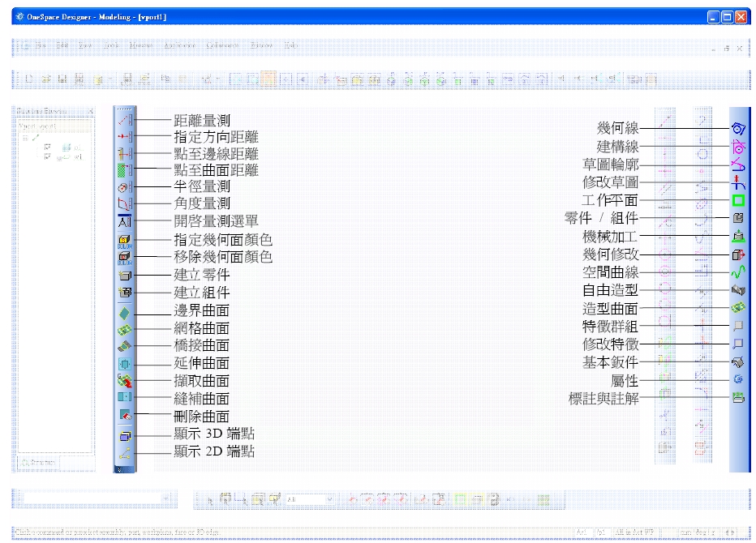This screenshot has height=543, width=756.
Task: Choose the 點至邊線距離 point-to-edge distance icon
Action: [124, 153]
